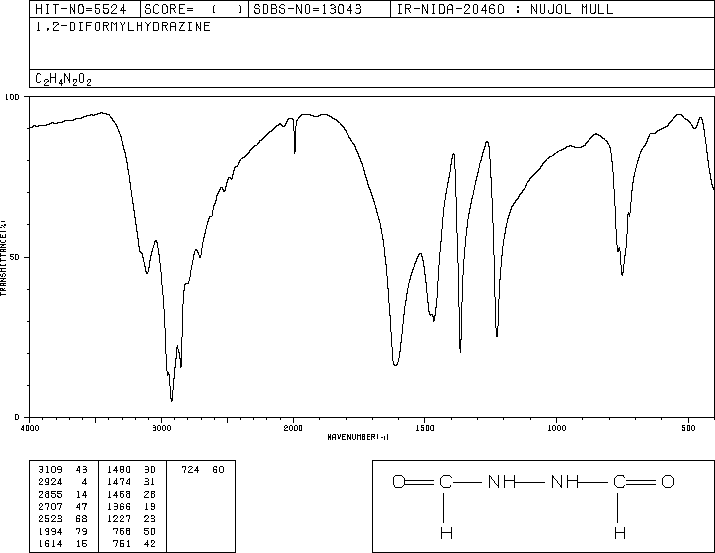Click the left NH group in structure

[x=502, y=481]
